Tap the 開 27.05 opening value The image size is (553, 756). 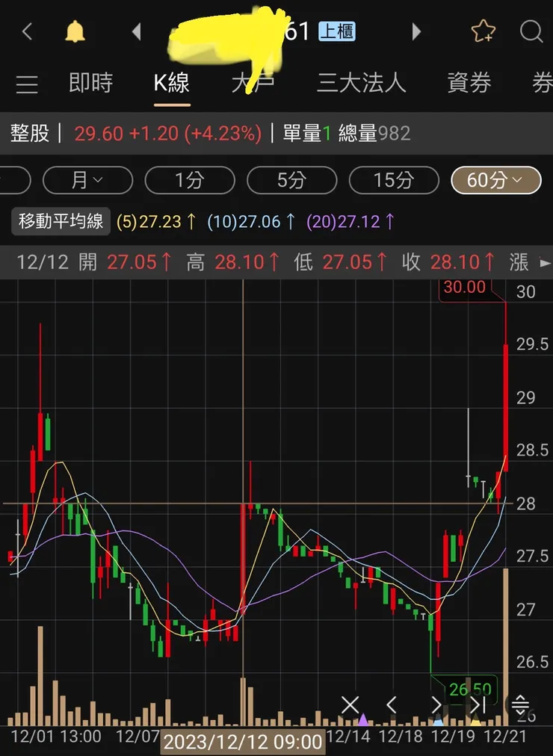pos(126,263)
